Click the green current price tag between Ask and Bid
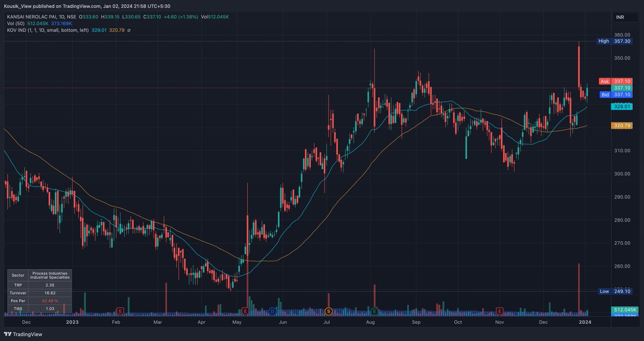The height and width of the screenshot is (341, 644). pos(621,88)
